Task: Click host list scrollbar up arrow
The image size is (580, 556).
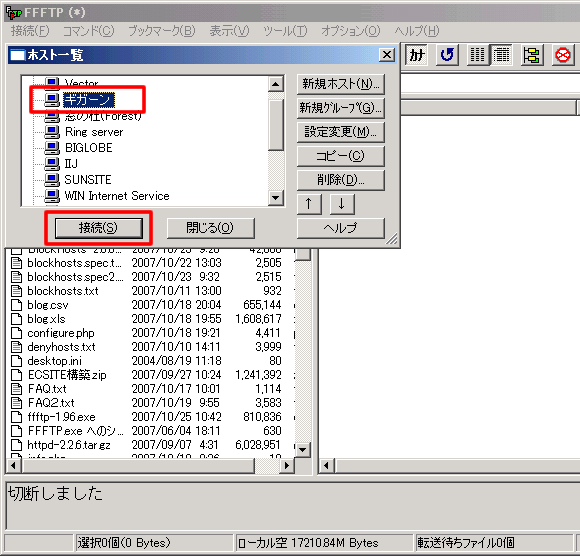Action: [276, 84]
